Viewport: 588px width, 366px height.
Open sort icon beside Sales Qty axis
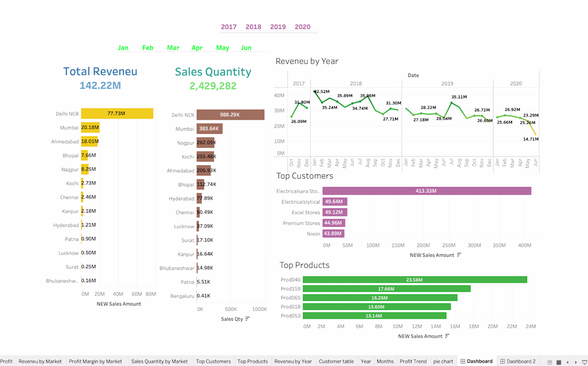247,319
